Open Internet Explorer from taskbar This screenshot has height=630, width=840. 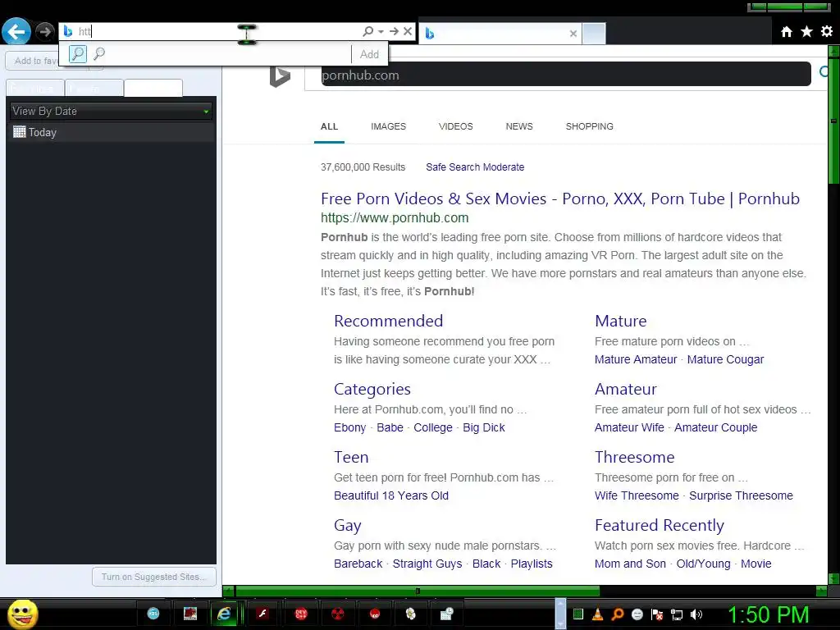[224, 614]
